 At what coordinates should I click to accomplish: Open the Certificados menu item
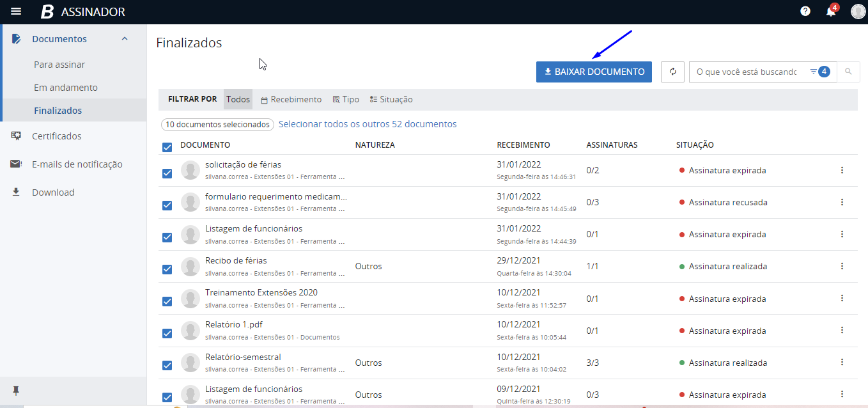pyautogui.click(x=57, y=136)
